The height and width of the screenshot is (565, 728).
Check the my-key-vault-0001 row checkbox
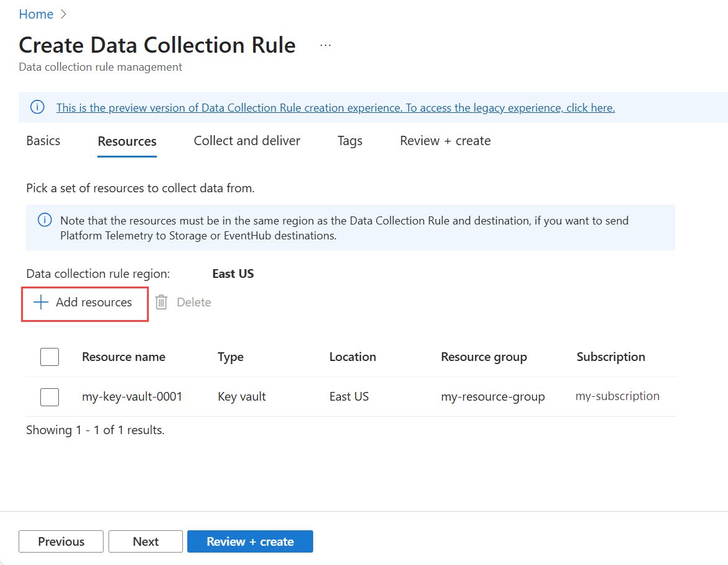(x=50, y=396)
